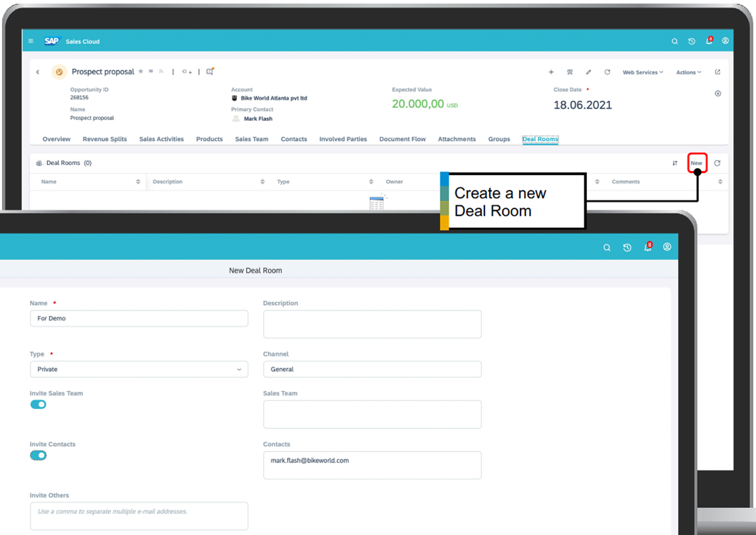Open search in the Sales Cloud opportunity window
This screenshot has width=756, height=535.
[675, 41]
